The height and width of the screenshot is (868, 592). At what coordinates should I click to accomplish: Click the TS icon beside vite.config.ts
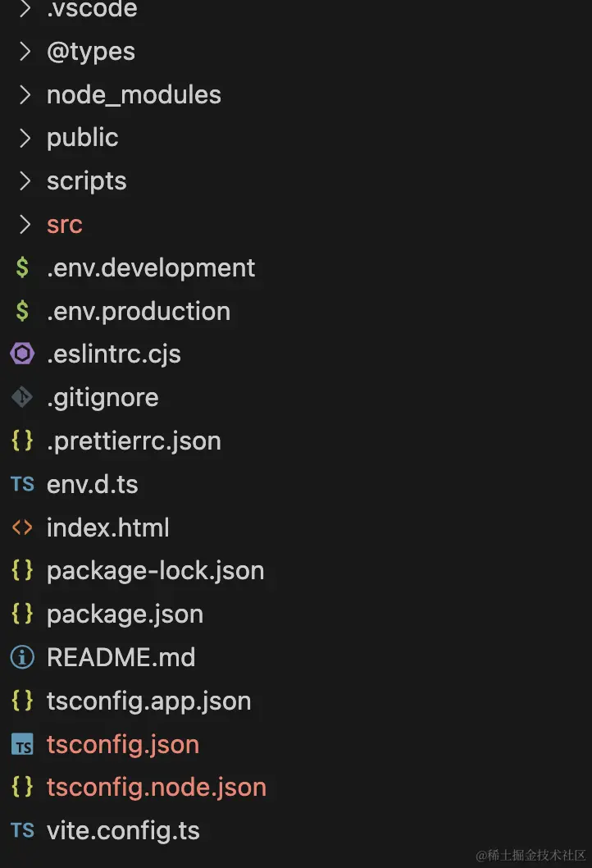[22, 830]
